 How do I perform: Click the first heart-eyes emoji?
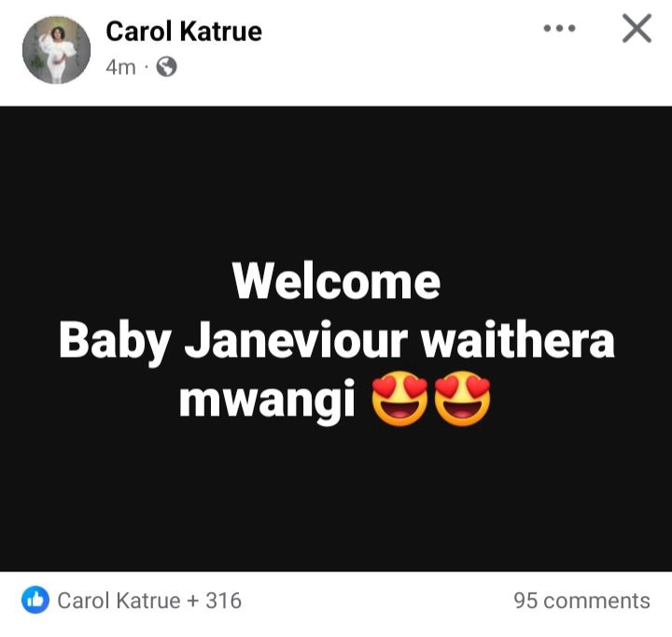point(399,399)
